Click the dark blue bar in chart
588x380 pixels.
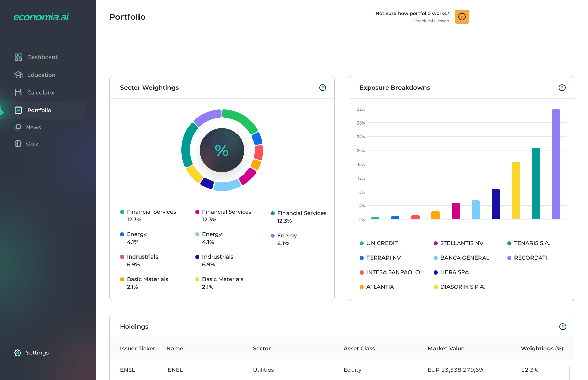496,204
